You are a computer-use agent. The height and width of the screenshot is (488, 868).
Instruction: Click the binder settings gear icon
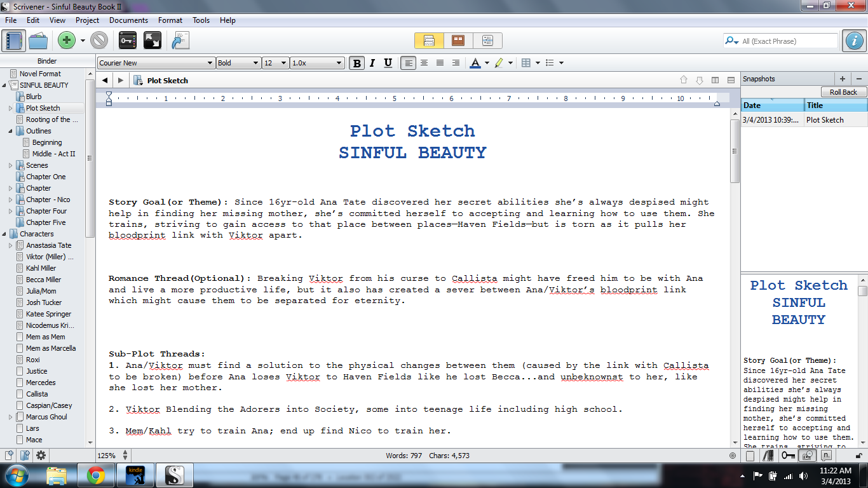[x=41, y=455]
